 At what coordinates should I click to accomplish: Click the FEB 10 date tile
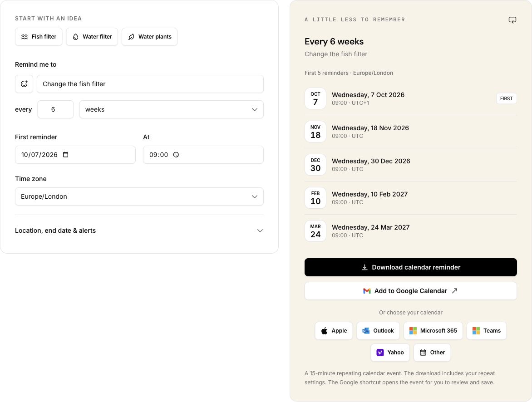[315, 198]
